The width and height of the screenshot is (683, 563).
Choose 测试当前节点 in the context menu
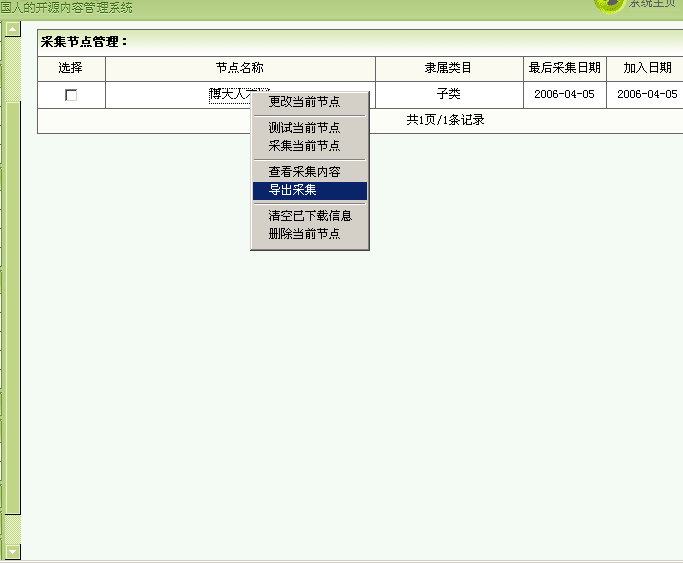click(x=304, y=128)
